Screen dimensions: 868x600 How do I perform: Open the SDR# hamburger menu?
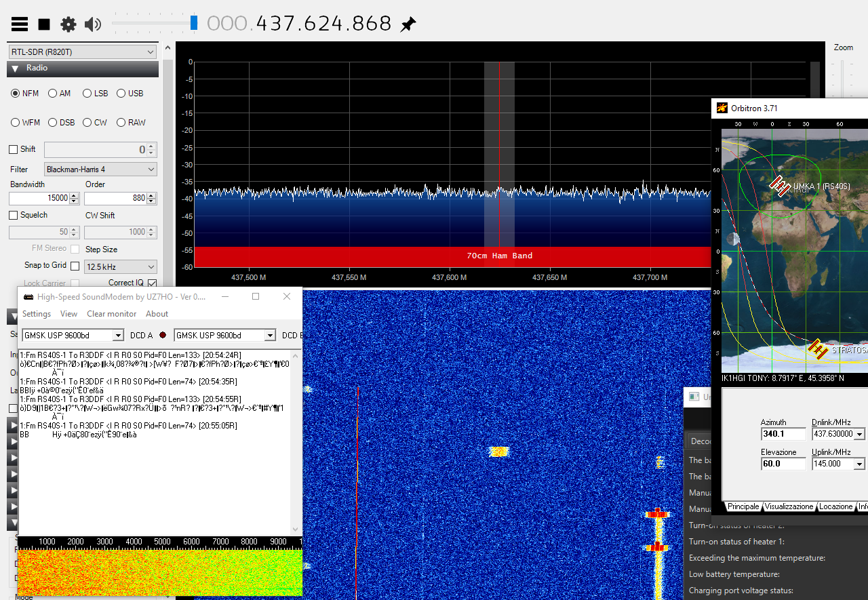click(x=20, y=24)
